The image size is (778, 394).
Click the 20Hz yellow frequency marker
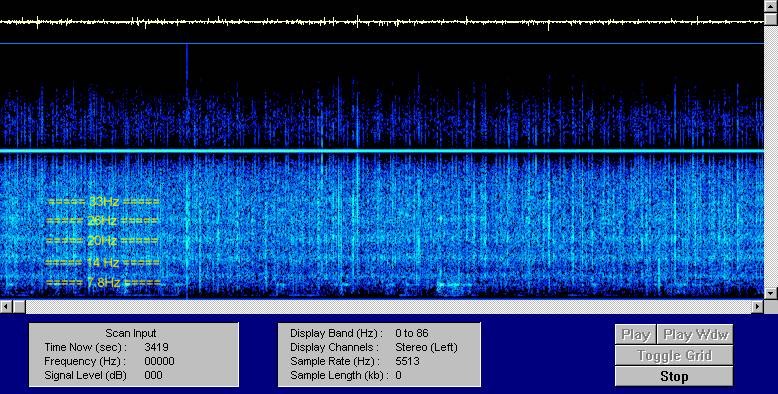coord(102,241)
